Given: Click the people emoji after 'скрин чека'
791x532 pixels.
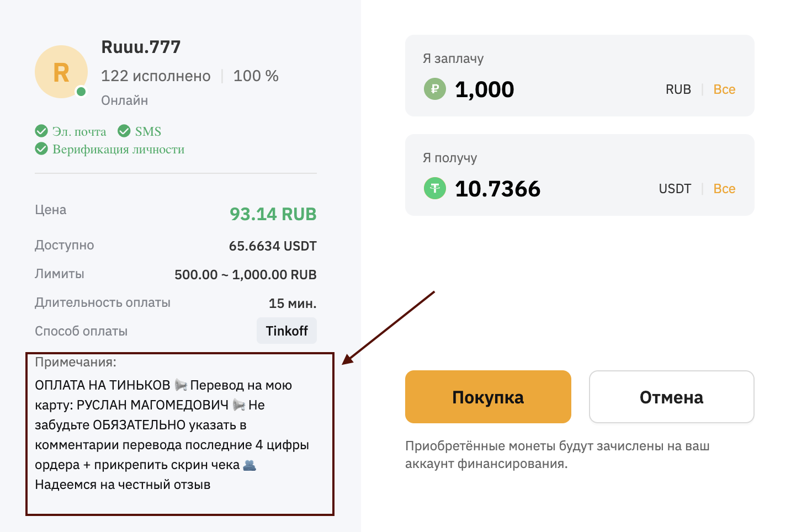Looking at the screenshot, I should coord(249,465).
